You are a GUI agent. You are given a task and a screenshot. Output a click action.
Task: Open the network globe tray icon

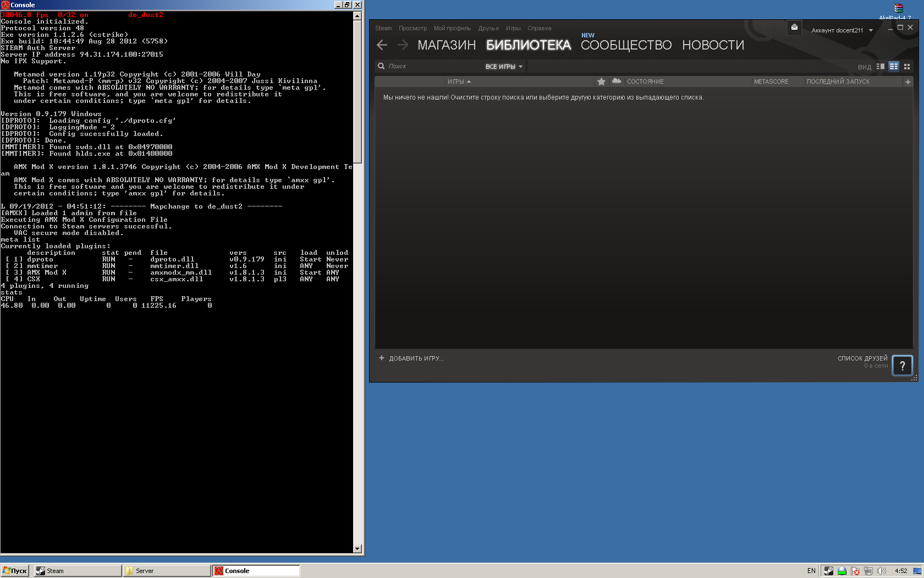842,571
